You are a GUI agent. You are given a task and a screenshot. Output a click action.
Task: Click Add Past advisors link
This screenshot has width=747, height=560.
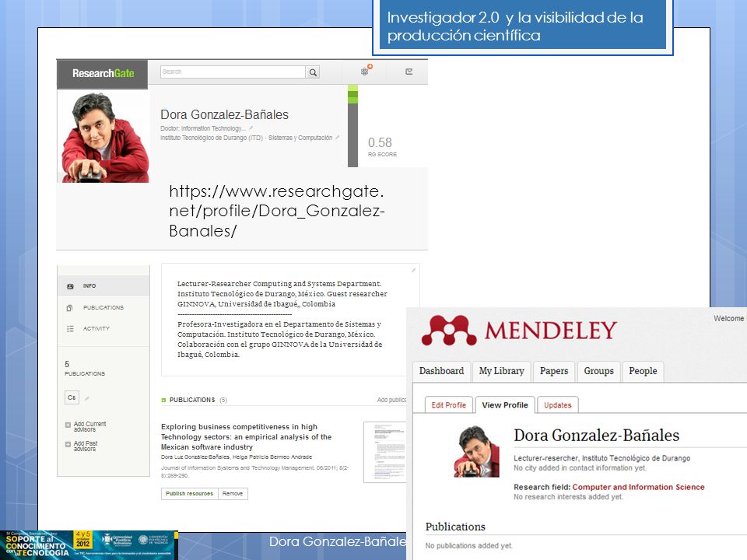point(86,446)
